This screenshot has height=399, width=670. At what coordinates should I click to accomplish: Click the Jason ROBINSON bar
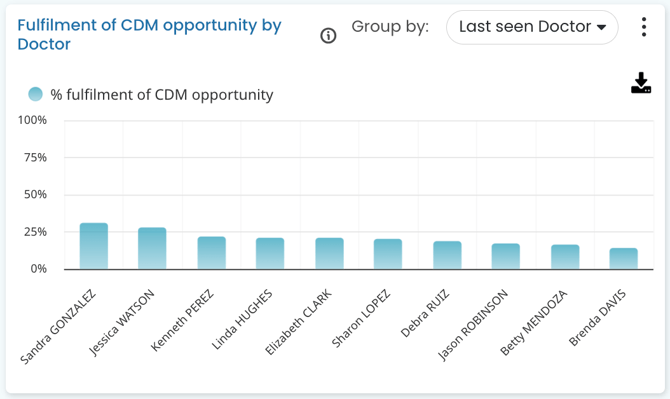pyautogui.click(x=506, y=256)
